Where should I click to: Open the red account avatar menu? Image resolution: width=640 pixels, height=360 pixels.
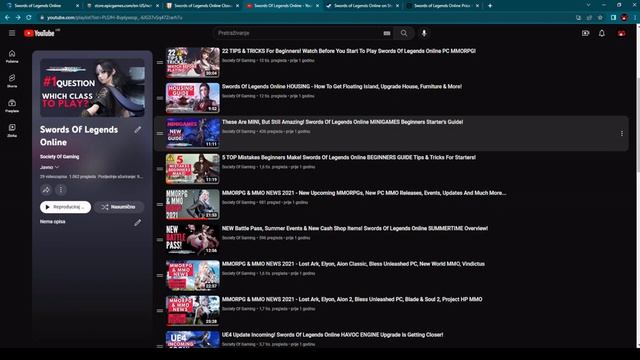pyautogui.click(x=621, y=33)
